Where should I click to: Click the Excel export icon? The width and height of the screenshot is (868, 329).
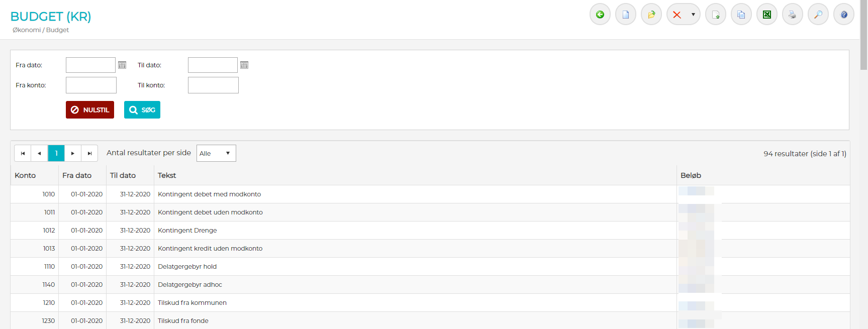pyautogui.click(x=766, y=15)
